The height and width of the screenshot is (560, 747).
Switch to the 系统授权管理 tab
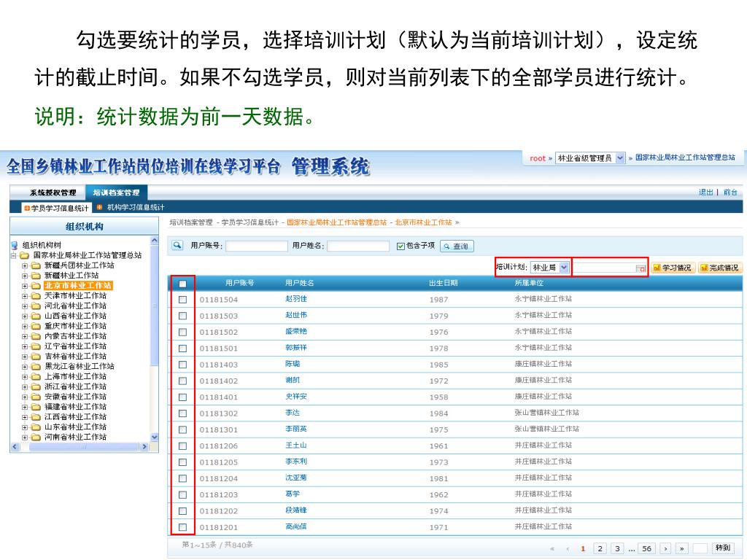53,192
